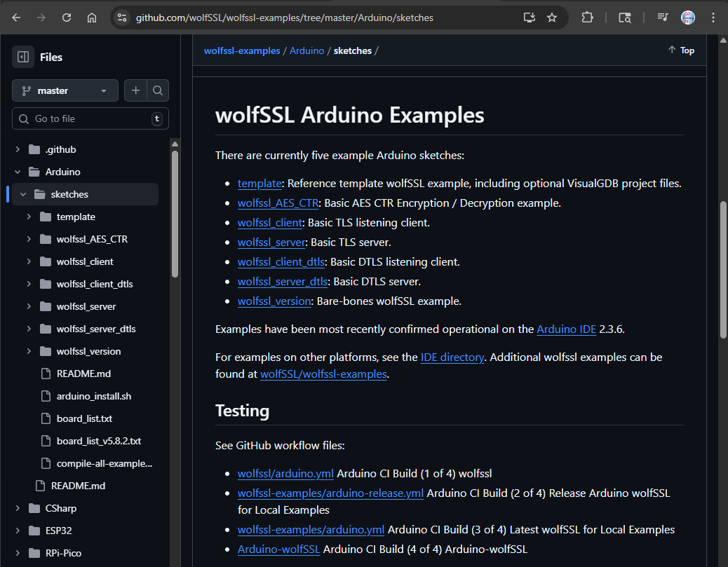Open wolfssl-examples breadcrumb link

pyautogui.click(x=242, y=50)
